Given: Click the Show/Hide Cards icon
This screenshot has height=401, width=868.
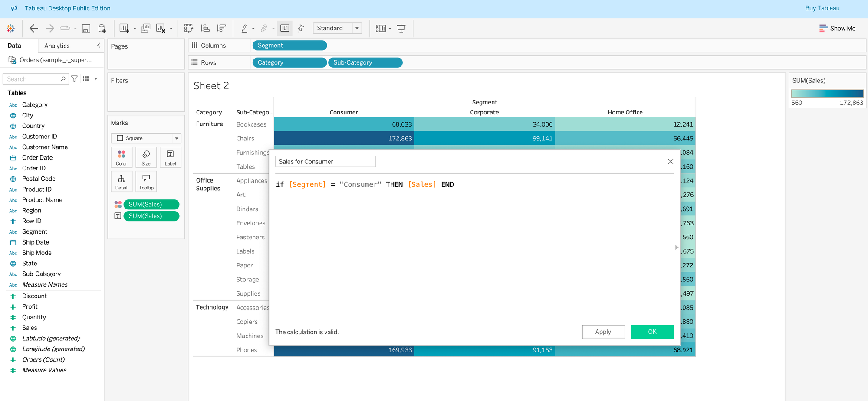Looking at the screenshot, I should [381, 28].
